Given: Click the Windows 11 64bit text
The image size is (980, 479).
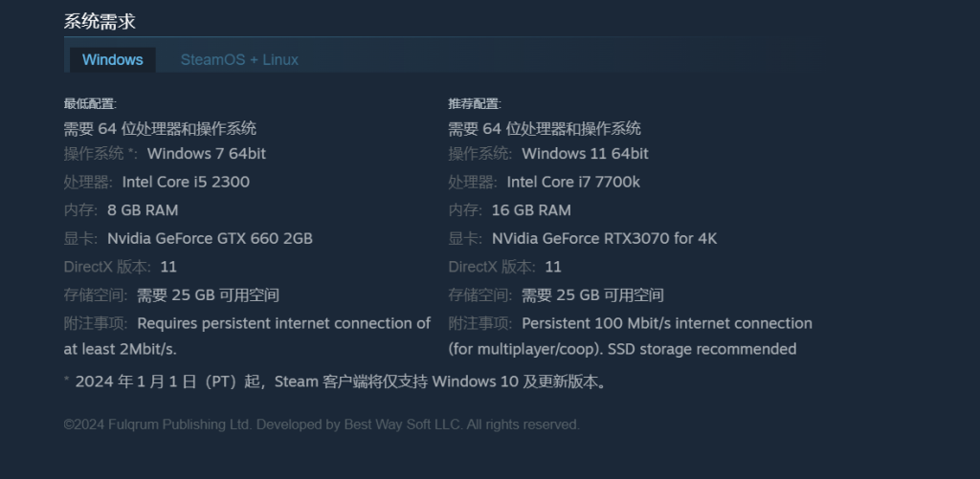Looking at the screenshot, I should 585,154.
